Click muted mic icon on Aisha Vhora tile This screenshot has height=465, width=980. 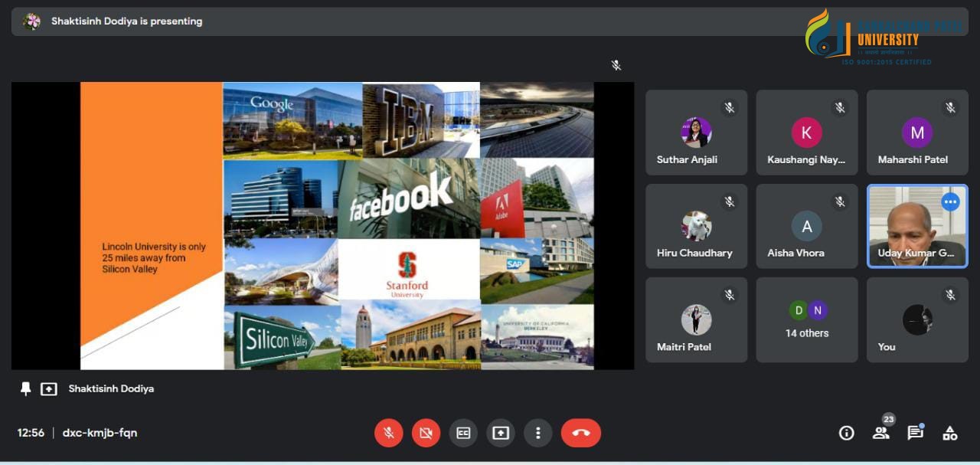[840, 201]
